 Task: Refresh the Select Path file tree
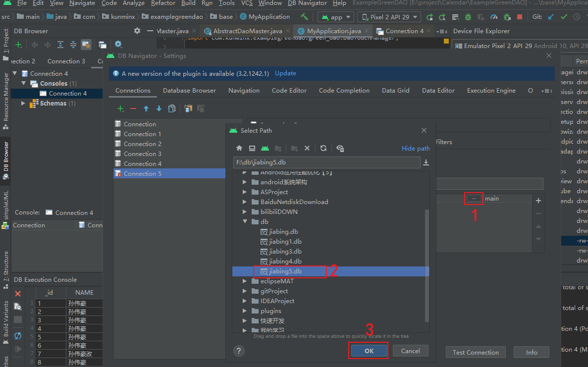tap(323, 148)
